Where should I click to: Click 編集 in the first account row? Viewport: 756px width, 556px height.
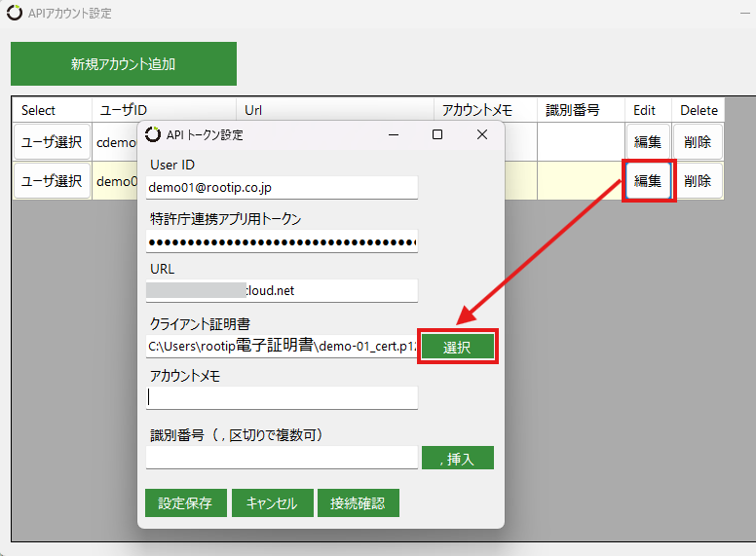coord(647,141)
